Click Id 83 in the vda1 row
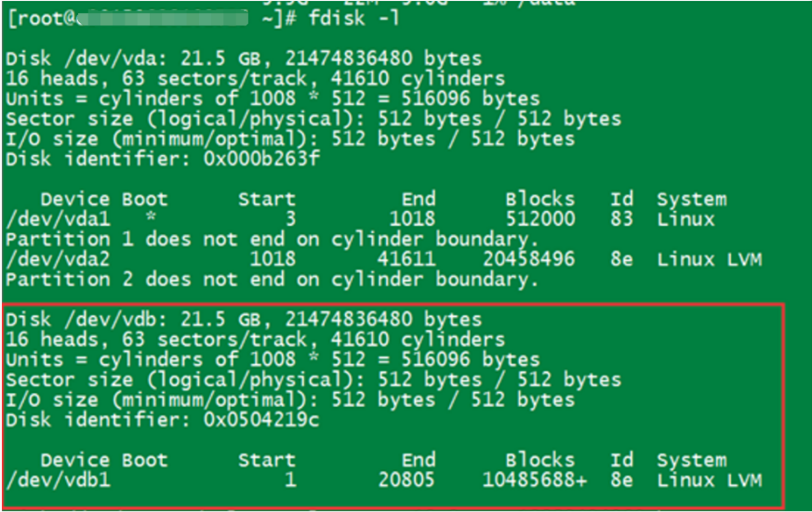This screenshot has width=812, height=512. click(622, 219)
